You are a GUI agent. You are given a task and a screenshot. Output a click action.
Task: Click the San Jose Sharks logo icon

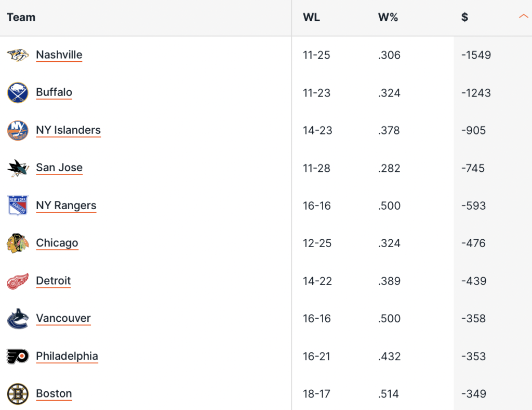pos(18,168)
